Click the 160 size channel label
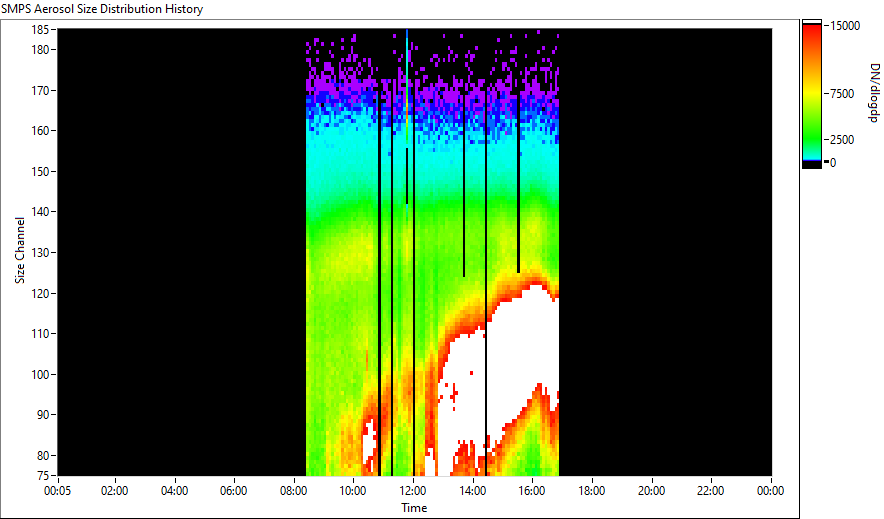This screenshot has height=519, width=884. (x=41, y=131)
